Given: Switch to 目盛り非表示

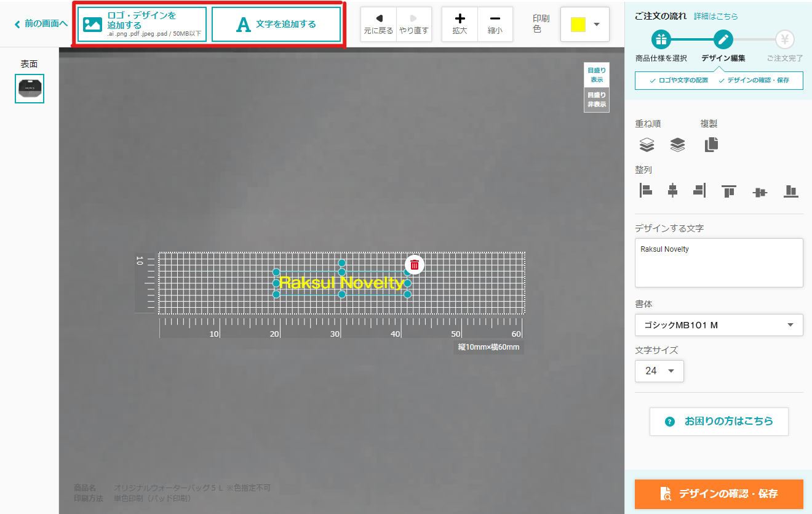Looking at the screenshot, I should (x=596, y=100).
